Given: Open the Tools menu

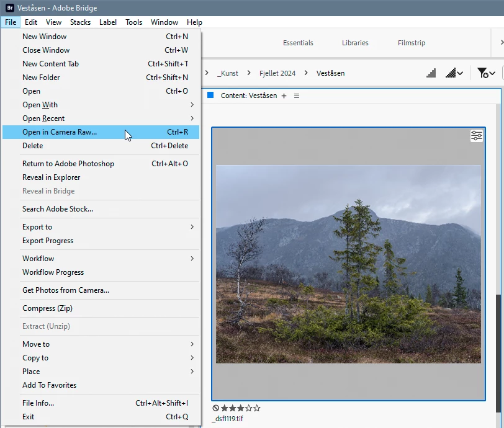Looking at the screenshot, I should pos(133,22).
